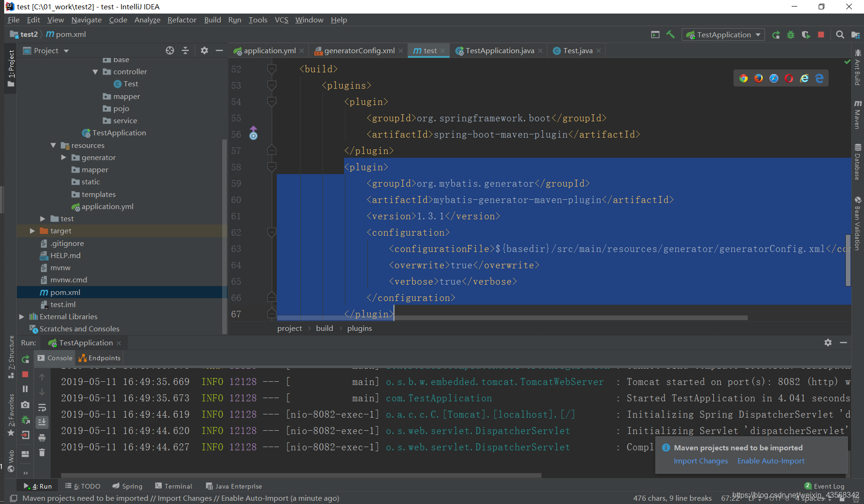This screenshot has height=504, width=864.
Task: Open Project Structure icon in the toolbar
Action: 855,35
